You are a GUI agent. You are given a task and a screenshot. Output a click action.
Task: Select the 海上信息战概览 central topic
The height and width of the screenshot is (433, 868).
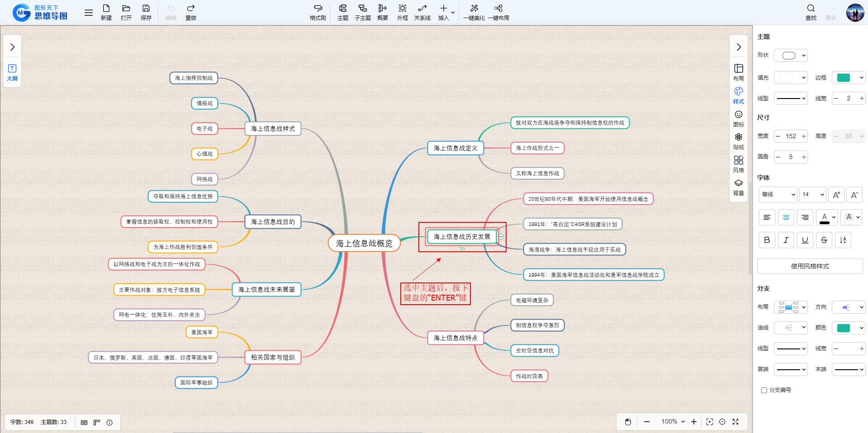(x=364, y=243)
